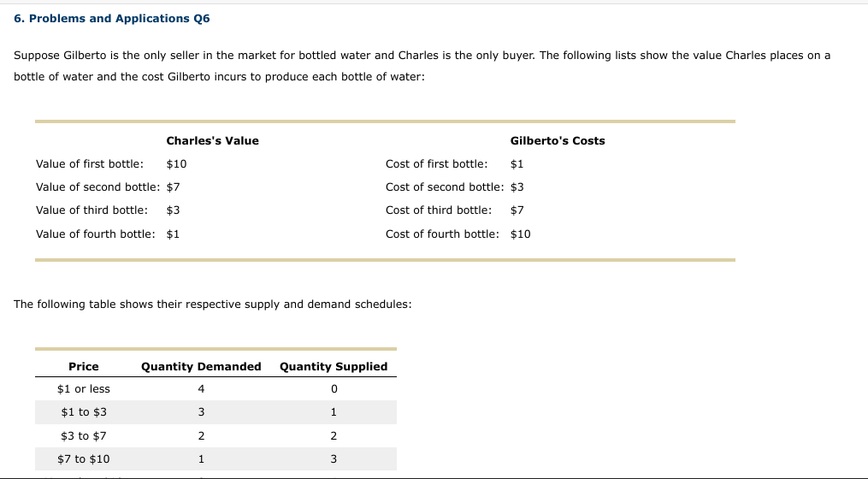Image resolution: width=868 pixels, height=479 pixels.
Task: Select the '$3 to $7' price row
Action: (x=84, y=435)
